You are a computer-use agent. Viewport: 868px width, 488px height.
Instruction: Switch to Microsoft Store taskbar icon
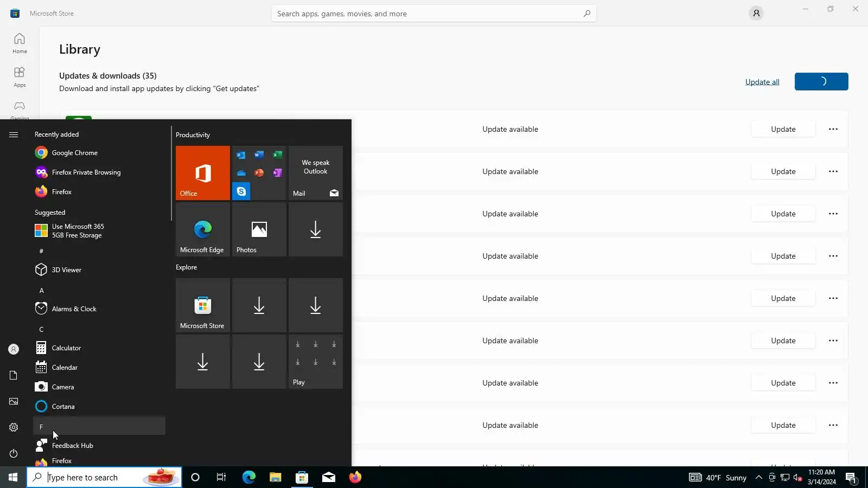click(302, 477)
